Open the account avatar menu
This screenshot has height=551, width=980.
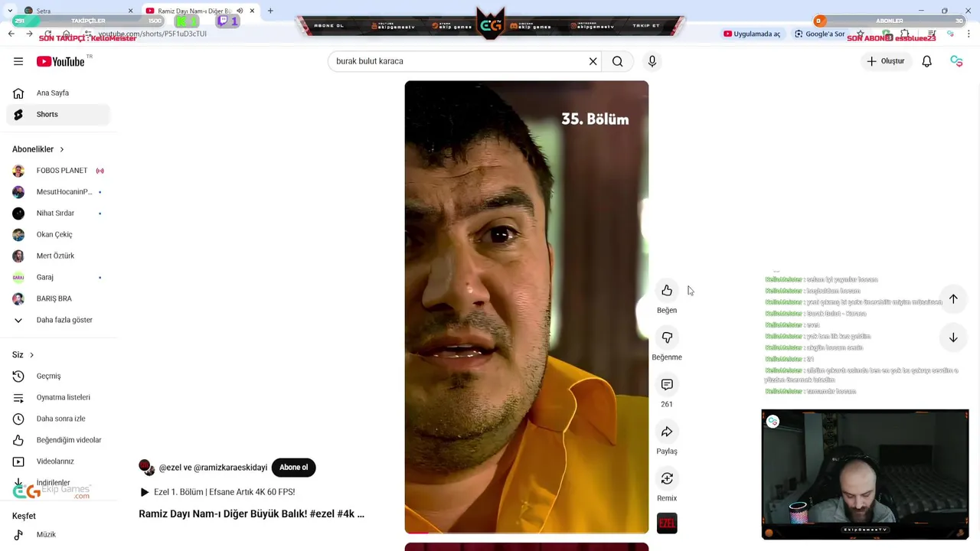[956, 61]
